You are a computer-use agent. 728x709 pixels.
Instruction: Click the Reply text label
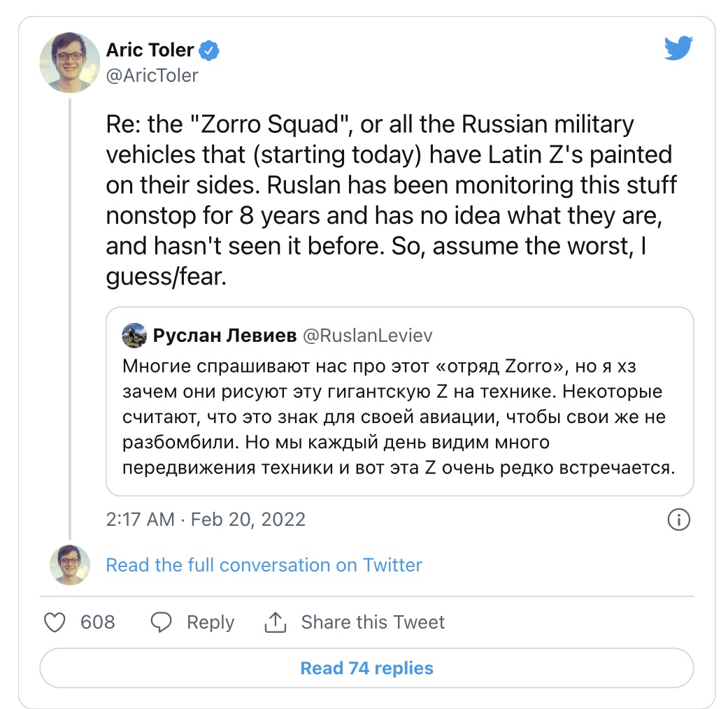[210, 622]
